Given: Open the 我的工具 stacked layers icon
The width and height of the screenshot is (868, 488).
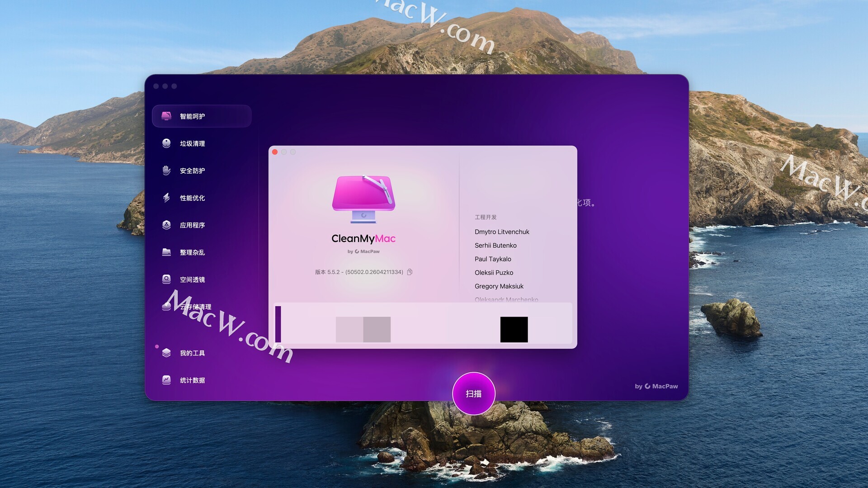Looking at the screenshot, I should pos(166,353).
